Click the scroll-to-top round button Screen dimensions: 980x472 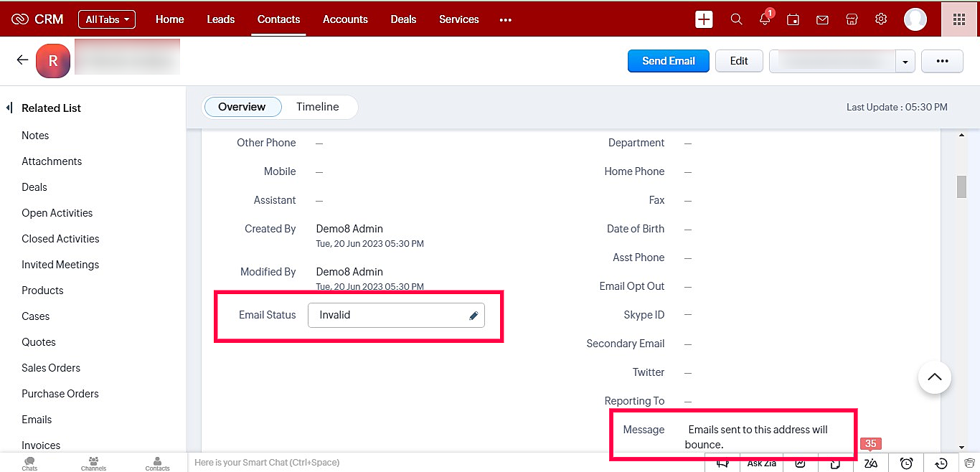(x=934, y=377)
